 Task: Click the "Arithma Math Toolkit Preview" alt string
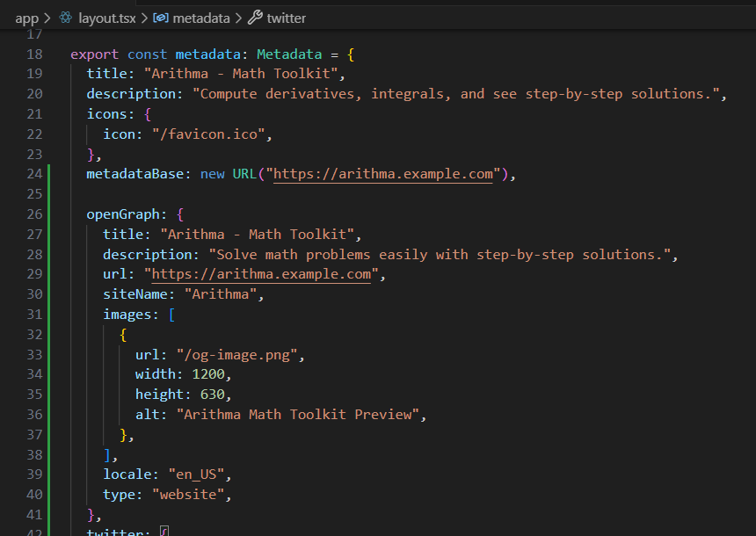298,415
